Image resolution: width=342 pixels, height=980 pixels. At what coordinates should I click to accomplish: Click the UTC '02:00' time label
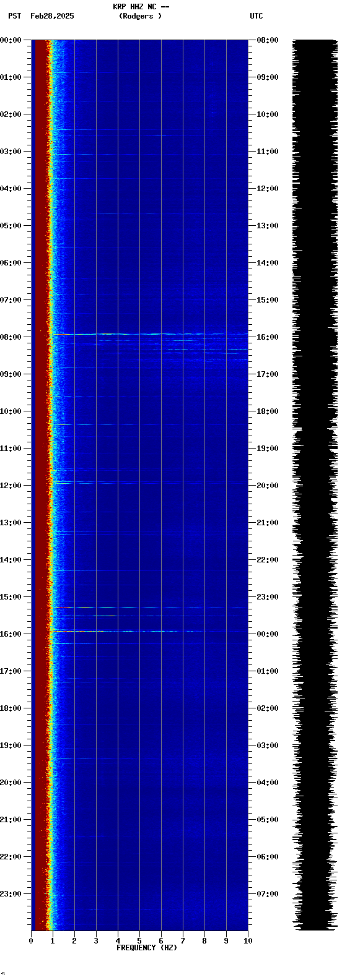(x=268, y=708)
